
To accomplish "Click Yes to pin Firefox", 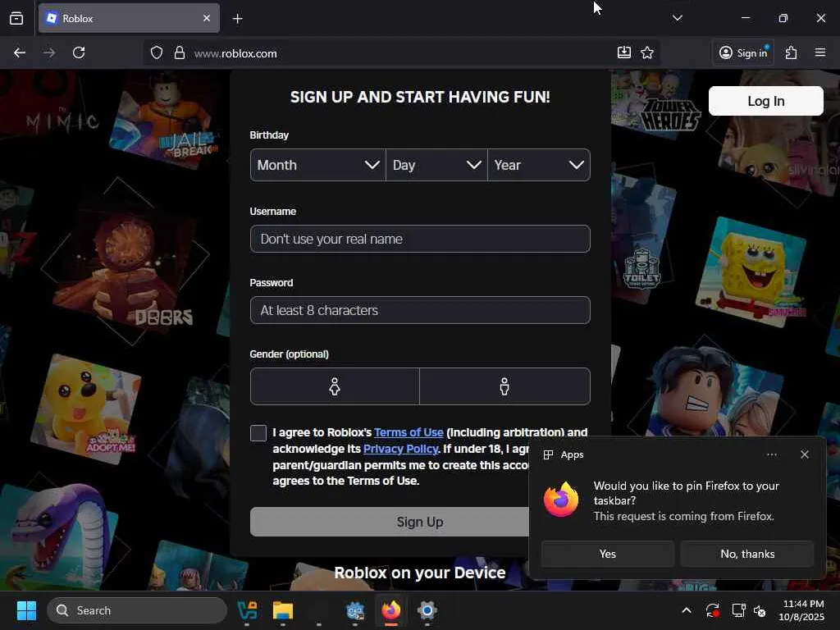I will tap(608, 554).
